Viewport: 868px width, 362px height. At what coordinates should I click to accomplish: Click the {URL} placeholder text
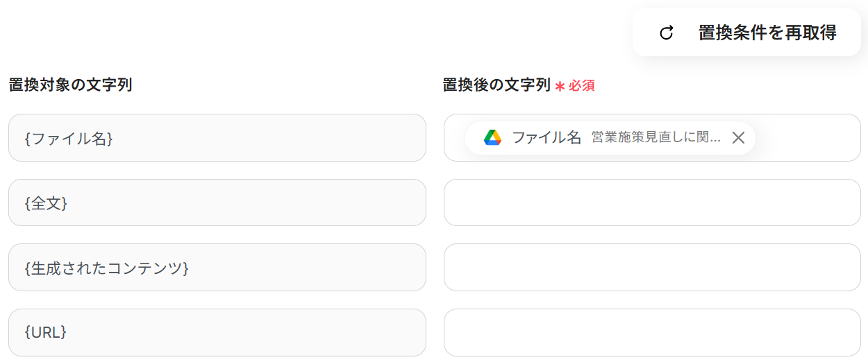[x=46, y=332]
